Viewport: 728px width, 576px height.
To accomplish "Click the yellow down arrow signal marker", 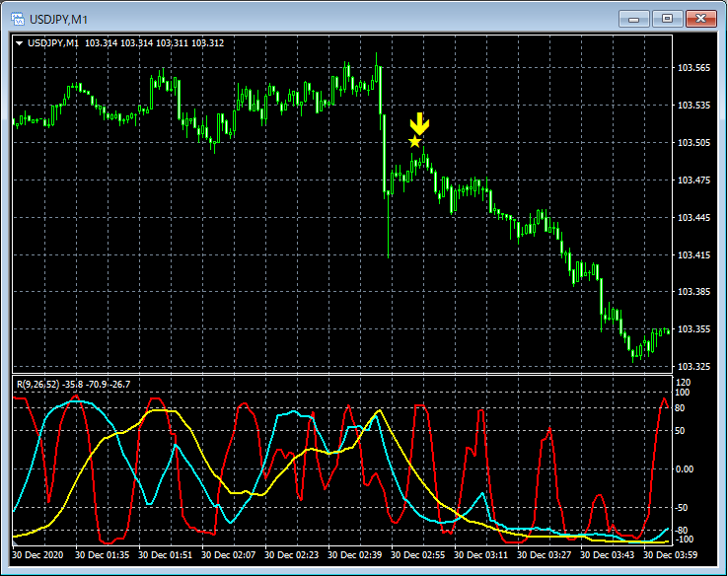I will tap(420, 123).
